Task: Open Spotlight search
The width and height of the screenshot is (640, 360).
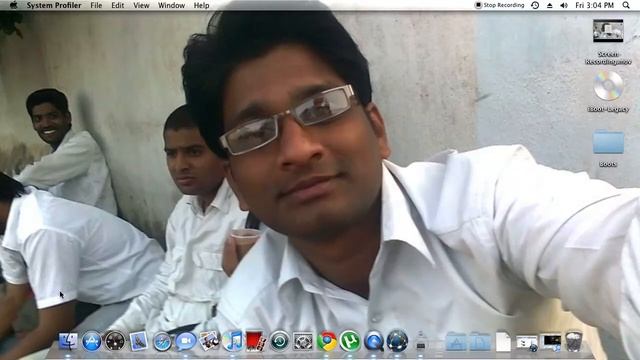Action: coord(626,5)
